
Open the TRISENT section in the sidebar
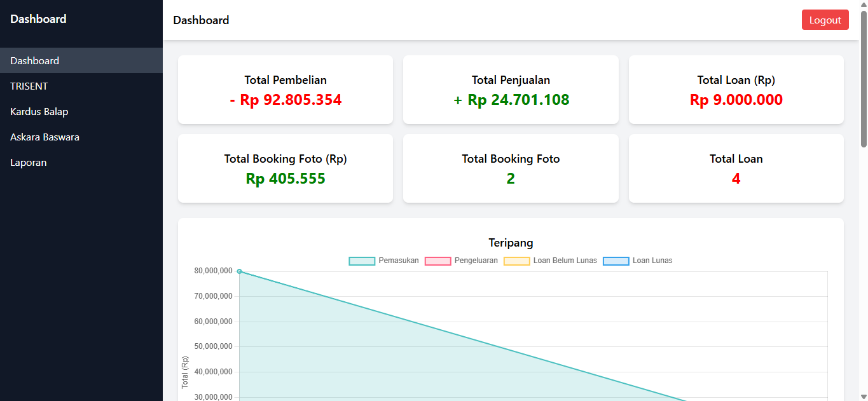[30, 86]
